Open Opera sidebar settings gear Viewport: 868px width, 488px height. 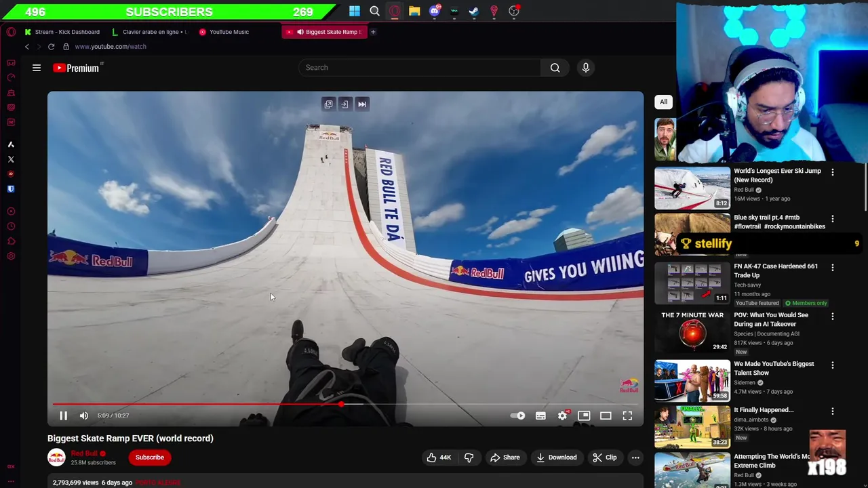coord(11,256)
